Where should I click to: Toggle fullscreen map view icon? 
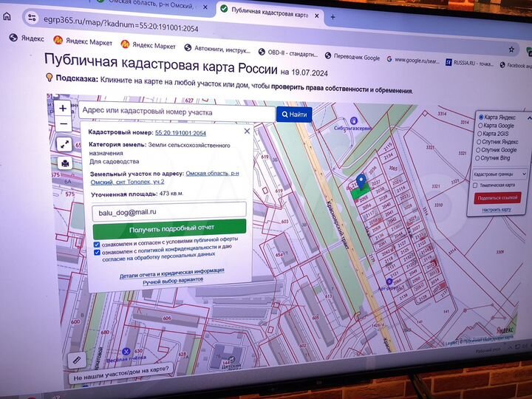pos(64,145)
